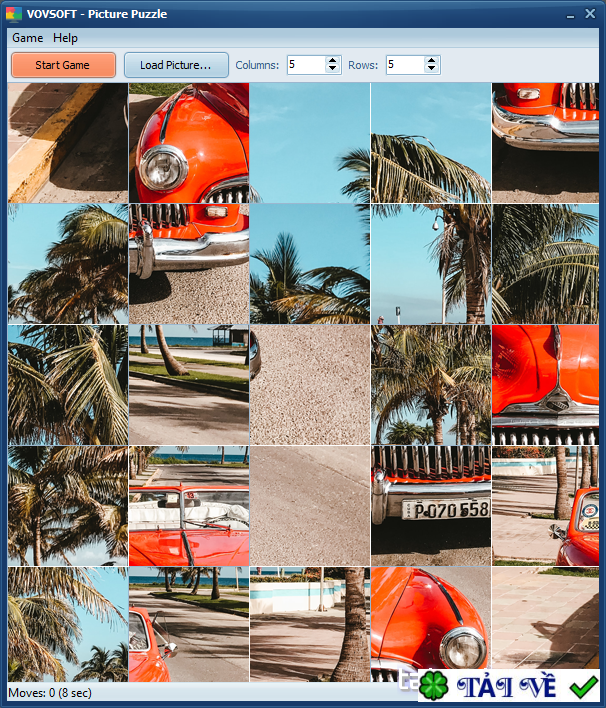Select the curb and pavement tile in top-left corner
Screen dimensions: 606x708
[68, 143]
